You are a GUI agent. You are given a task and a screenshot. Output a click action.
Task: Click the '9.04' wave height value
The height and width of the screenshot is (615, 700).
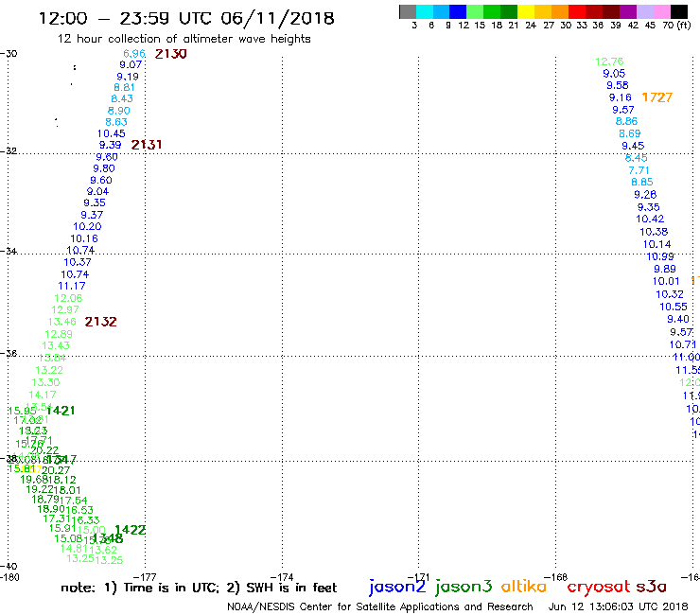coord(97,192)
